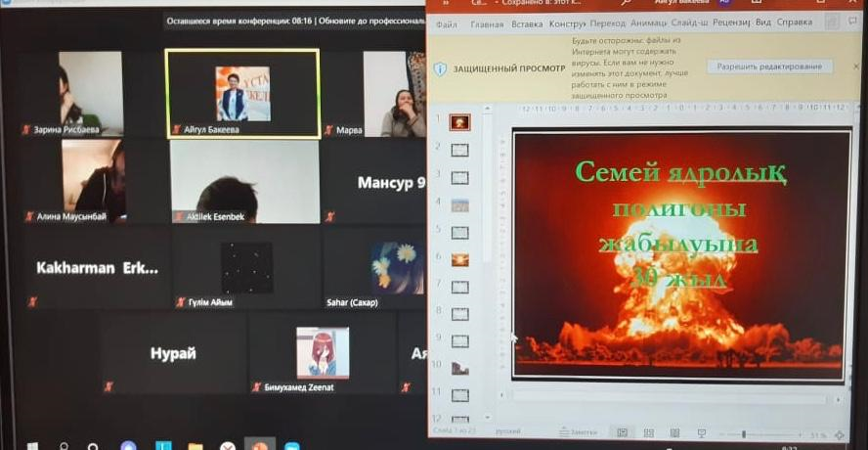This screenshot has height=450, width=868.
Task: Select slide 4 thumbnail in slide panel
Action: pyautogui.click(x=459, y=204)
